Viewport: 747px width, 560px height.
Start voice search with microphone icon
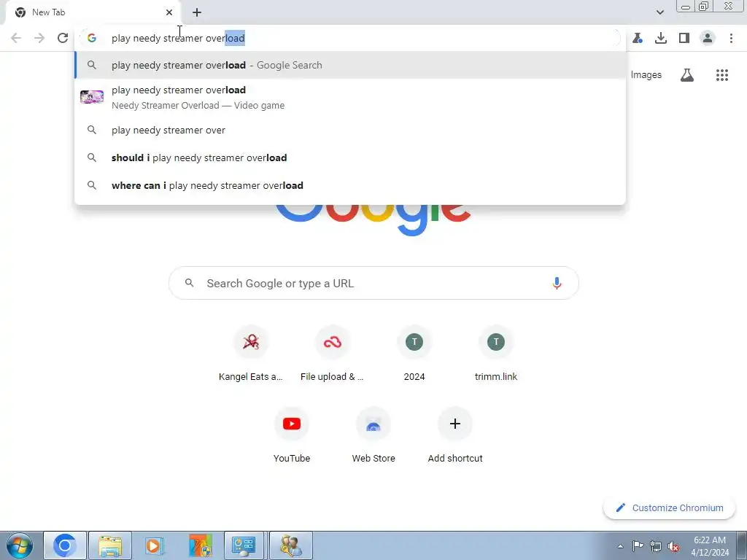tap(557, 283)
